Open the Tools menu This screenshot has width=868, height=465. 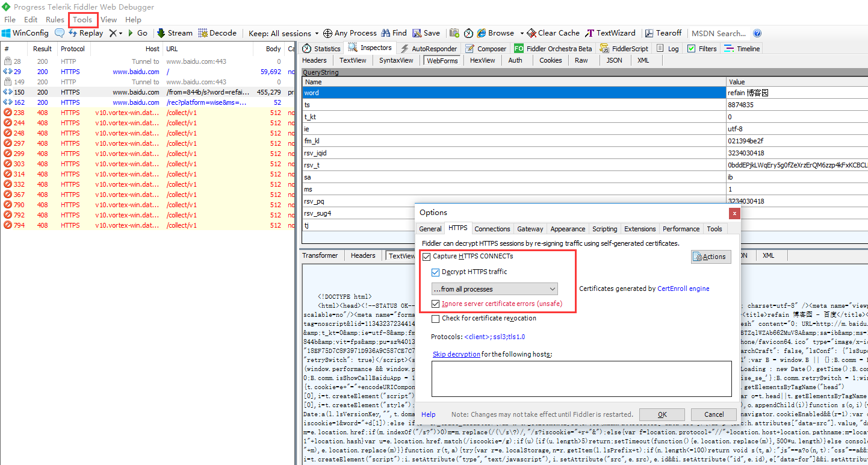pyautogui.click(x=82, y=20)
